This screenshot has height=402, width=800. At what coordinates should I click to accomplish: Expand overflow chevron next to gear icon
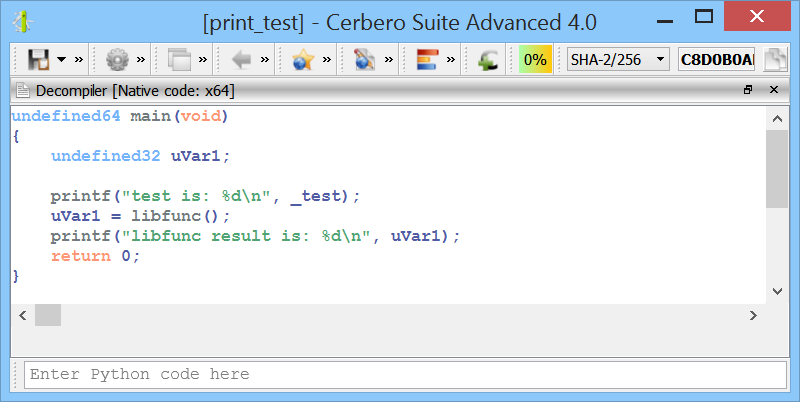(141, 60)
